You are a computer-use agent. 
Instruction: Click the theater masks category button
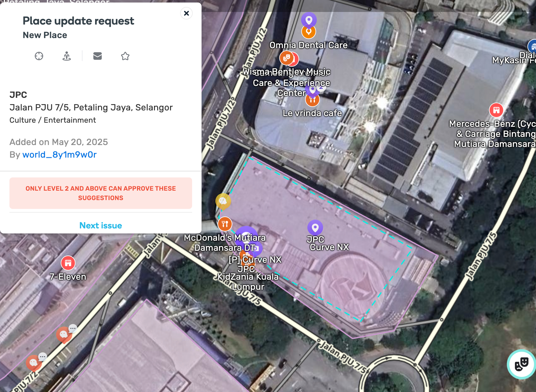(522, 364)
